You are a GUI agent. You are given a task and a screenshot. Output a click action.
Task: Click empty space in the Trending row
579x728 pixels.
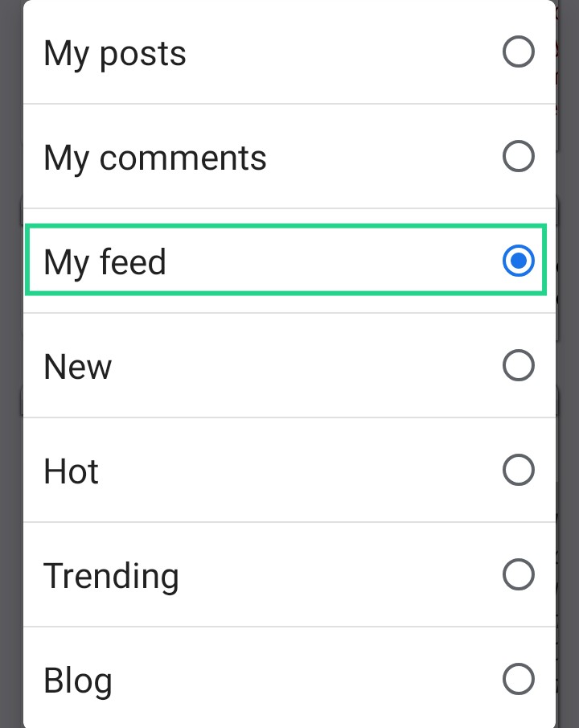pyautogui.click(x=338, y=575)
